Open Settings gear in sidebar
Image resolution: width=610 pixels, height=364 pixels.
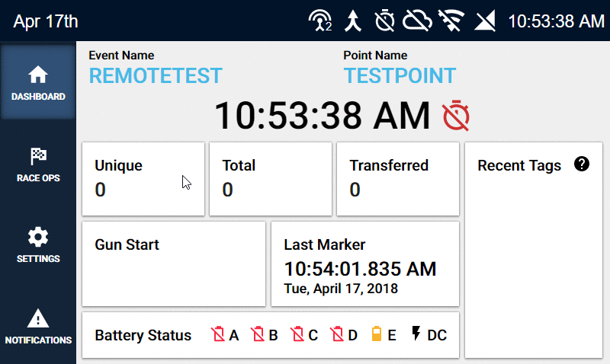point(37,237)
